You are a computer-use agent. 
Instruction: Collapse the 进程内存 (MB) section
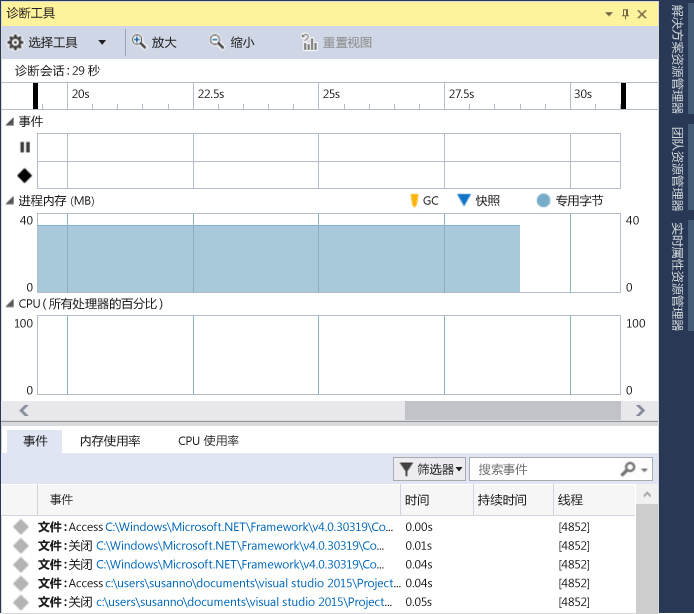pyautogui.click(x=10, y=201)
